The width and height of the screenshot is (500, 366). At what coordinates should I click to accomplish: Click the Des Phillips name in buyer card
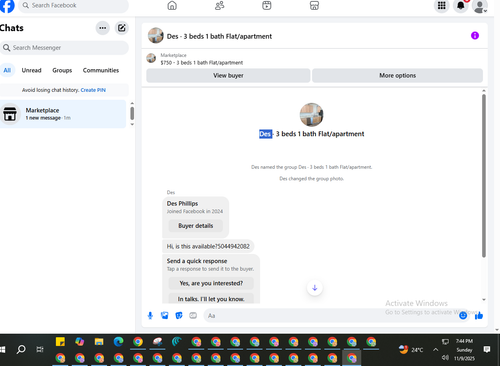coord(182,203)
